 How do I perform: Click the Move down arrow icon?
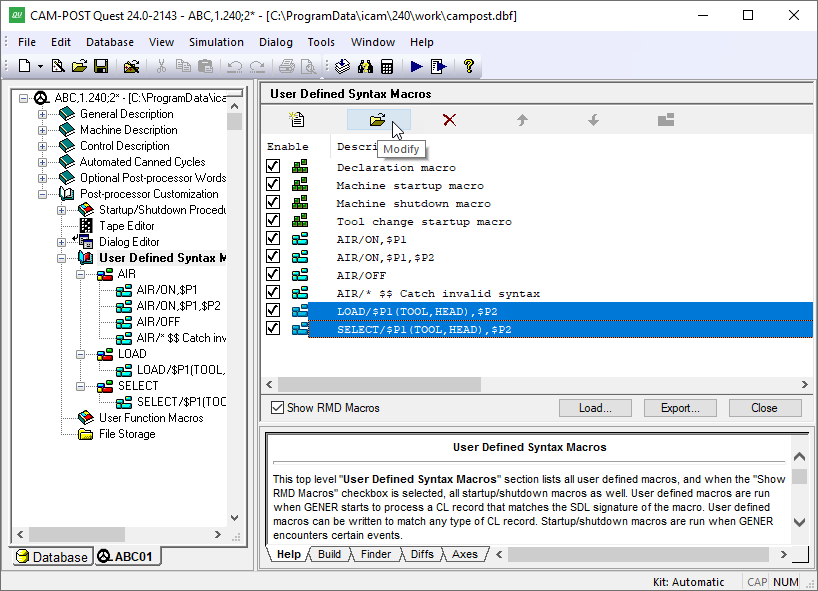(x=594, y=120)
